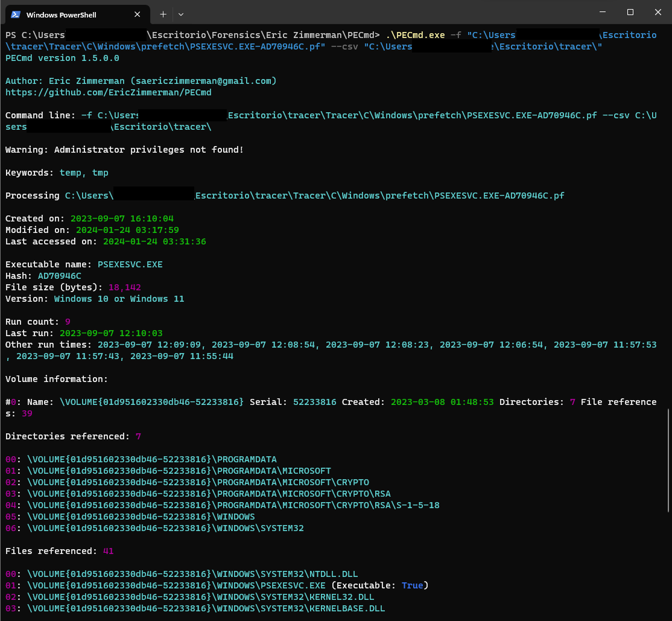Click directory row 02 ending MICROSOFT\CRYPTO

(187, 482)
